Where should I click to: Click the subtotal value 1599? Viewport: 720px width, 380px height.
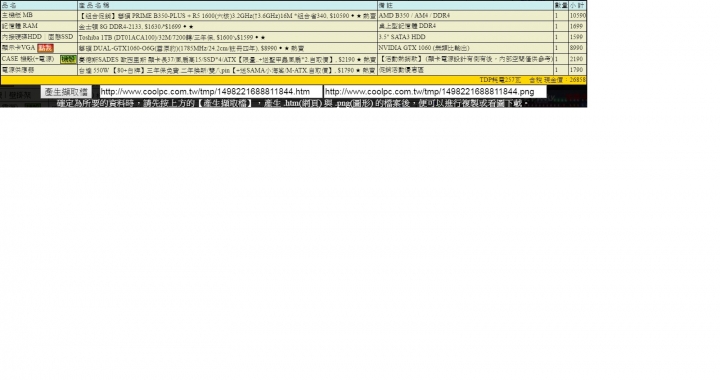coord(576,37)
